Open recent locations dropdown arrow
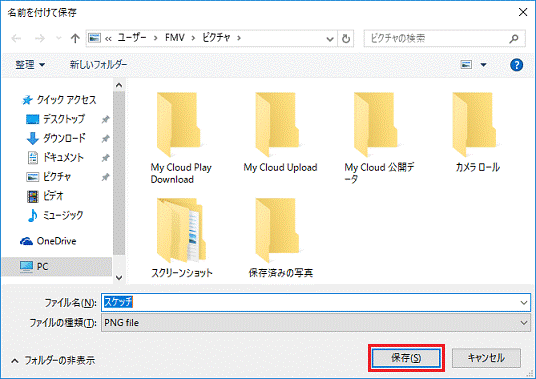Viewport: 536px width, 379px height. tap(58, 38)
